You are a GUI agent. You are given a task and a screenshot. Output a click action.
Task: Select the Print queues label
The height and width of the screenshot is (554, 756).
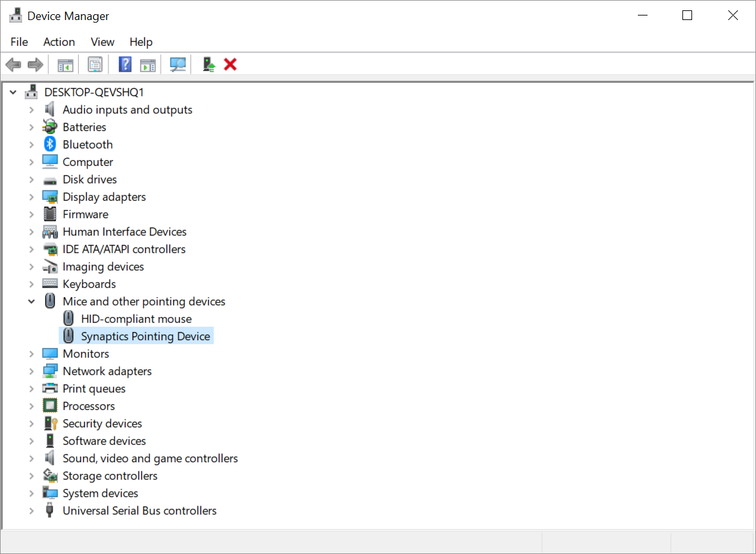point(94,389)
